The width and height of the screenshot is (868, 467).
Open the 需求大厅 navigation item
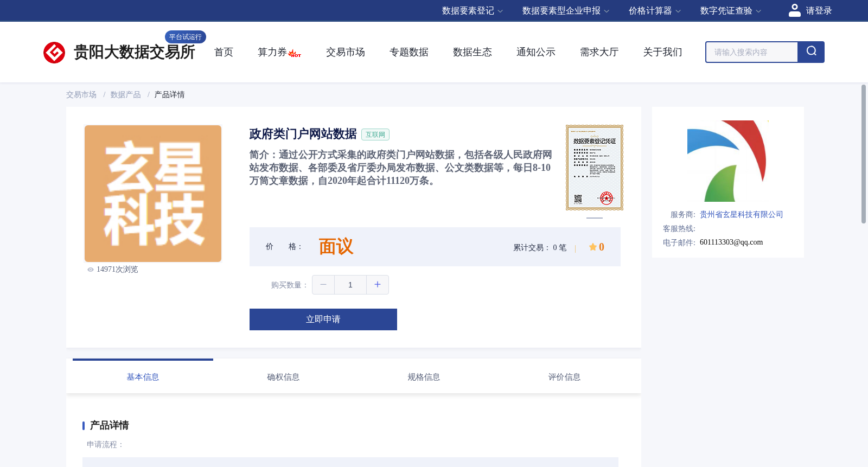point(599,52)
